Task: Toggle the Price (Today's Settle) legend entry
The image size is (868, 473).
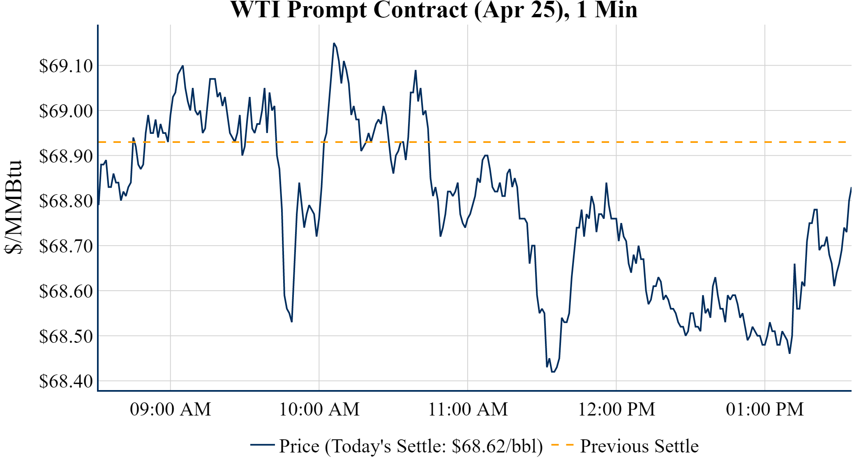Action: 411,446
